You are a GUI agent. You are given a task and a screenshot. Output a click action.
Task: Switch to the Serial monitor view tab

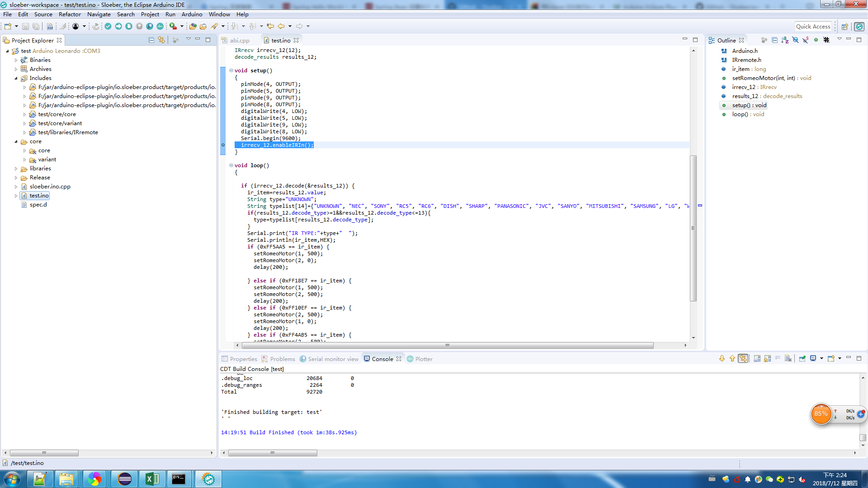point(329,359)
